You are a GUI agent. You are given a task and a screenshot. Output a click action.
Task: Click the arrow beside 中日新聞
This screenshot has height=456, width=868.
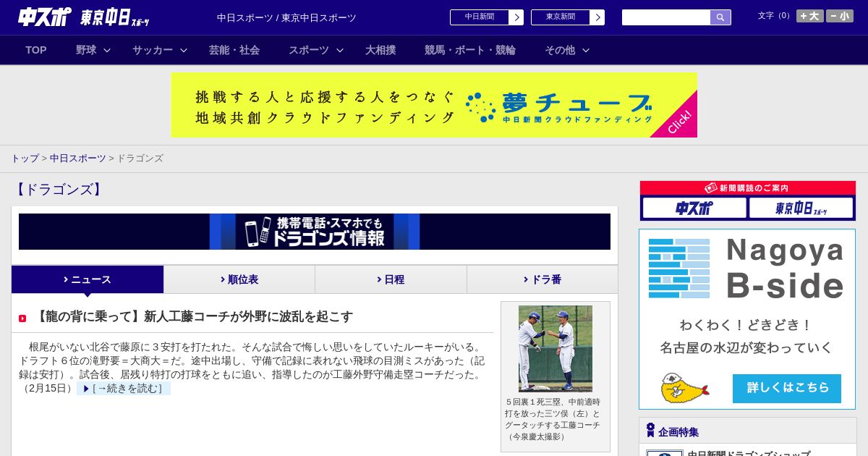click(x=516, y=17)
